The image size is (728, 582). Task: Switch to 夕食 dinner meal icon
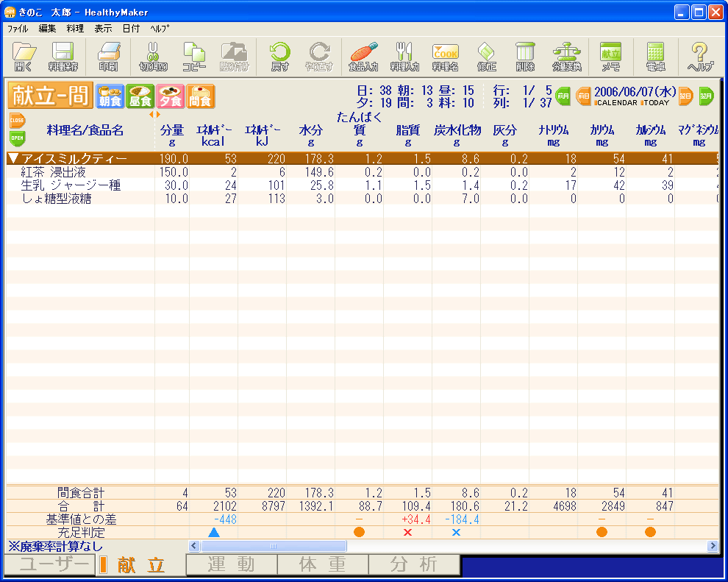coord(171,96)
